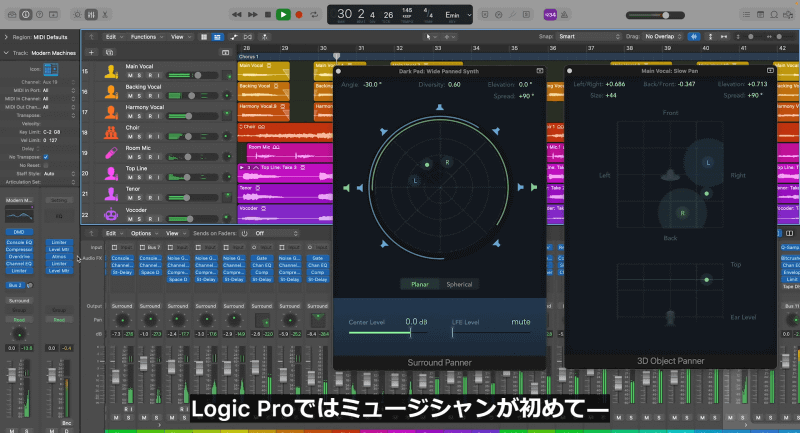Click the Stop transport button
Screen dimensions: 800x433
[x=268, y=15]
